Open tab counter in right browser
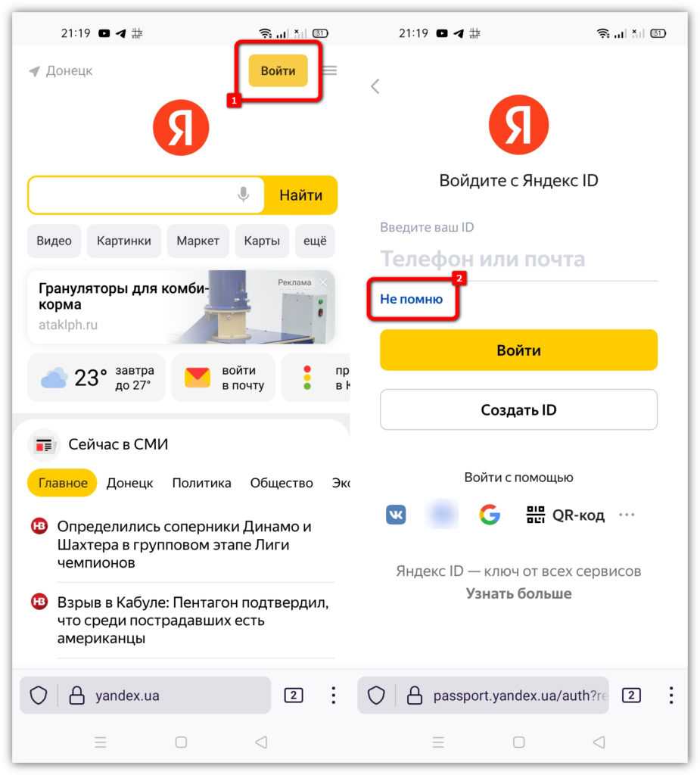Screen dimensions: 700x775 click(x=631, y=696)
